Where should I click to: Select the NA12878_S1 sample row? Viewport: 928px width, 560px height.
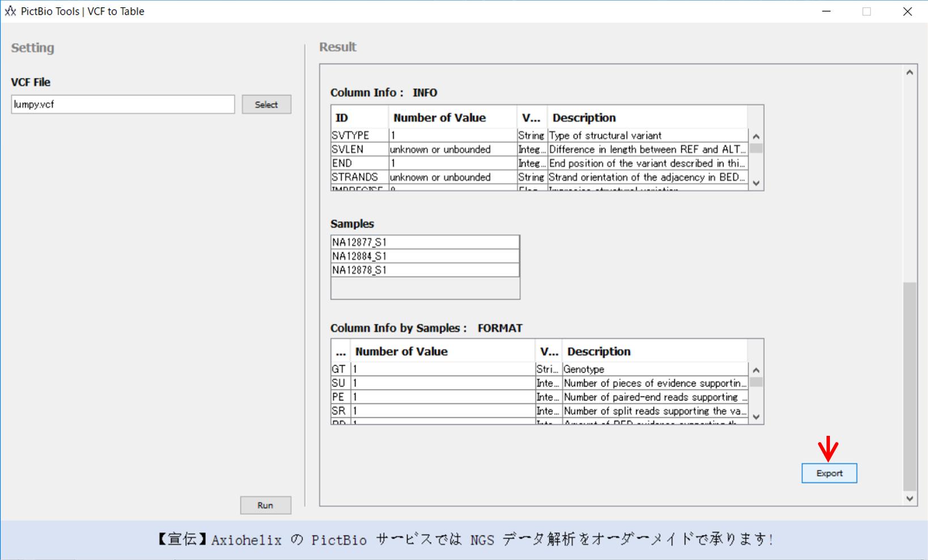pyautogui.click(x=425, y=270)
